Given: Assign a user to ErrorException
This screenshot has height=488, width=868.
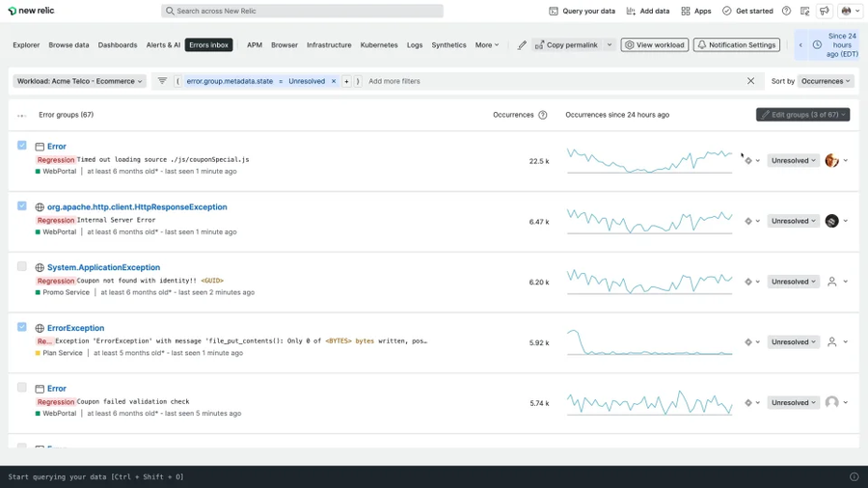Looking at the screenshot, I should pyautogui.click(x=831, y=342).
